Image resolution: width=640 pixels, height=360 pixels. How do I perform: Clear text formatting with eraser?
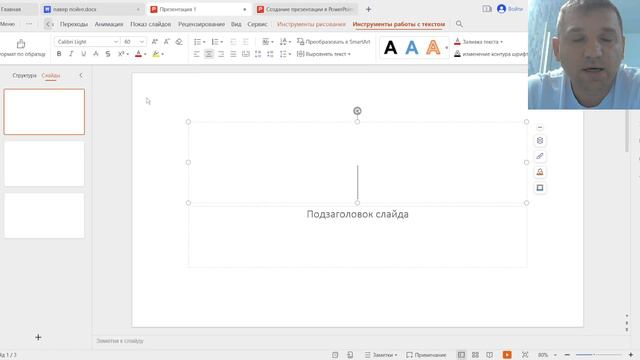point(179,42)
